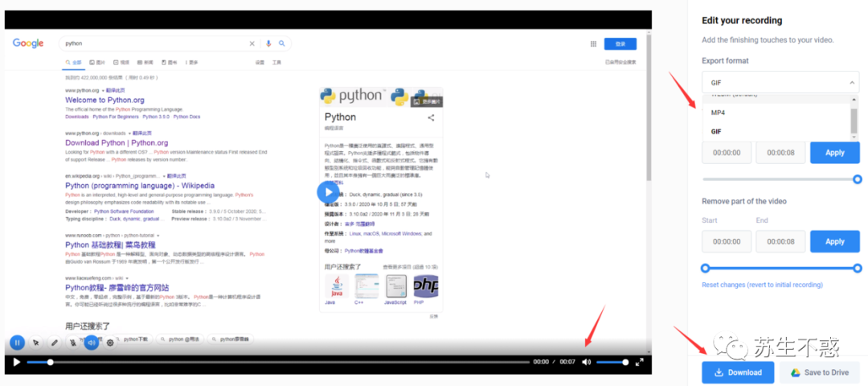Toggle the blue audio speaker icon in recorded toolbar
The width and height of the screenshot is (868, 386).
pos(92,343)
